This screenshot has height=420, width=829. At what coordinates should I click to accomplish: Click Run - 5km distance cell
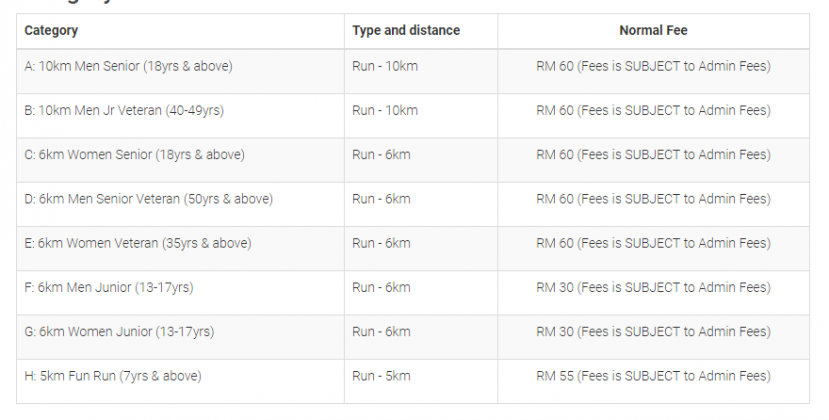click(x=381, y=376)
